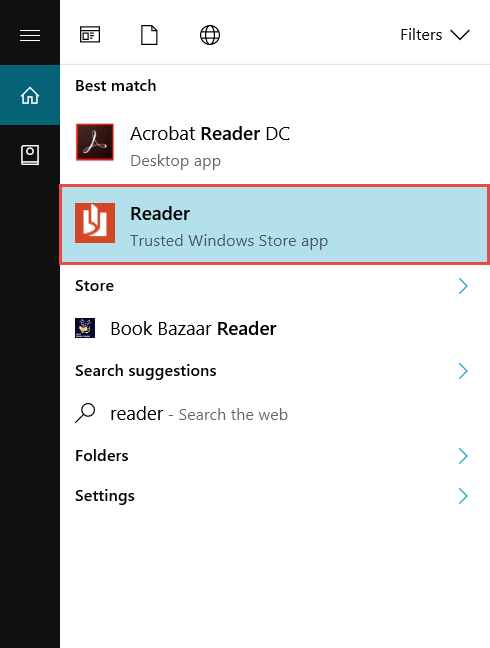Click the magnifier search web icon

point(85,413)
